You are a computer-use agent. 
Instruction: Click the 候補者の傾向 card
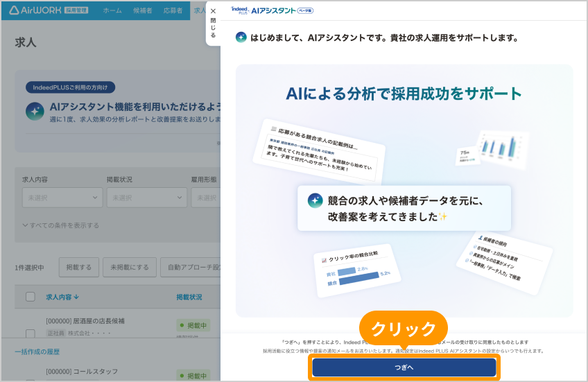click(504, 263)
